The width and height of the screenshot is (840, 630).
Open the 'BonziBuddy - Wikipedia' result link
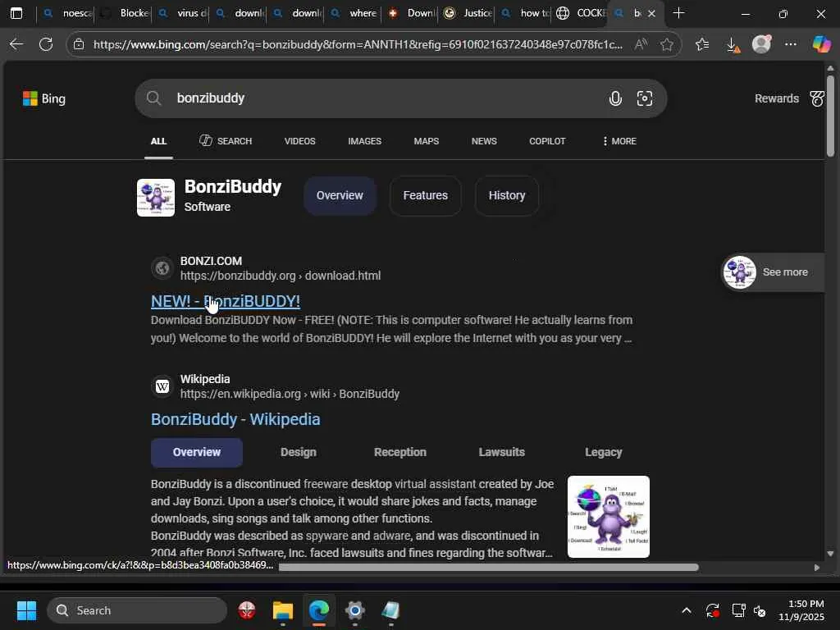point(235,419)
